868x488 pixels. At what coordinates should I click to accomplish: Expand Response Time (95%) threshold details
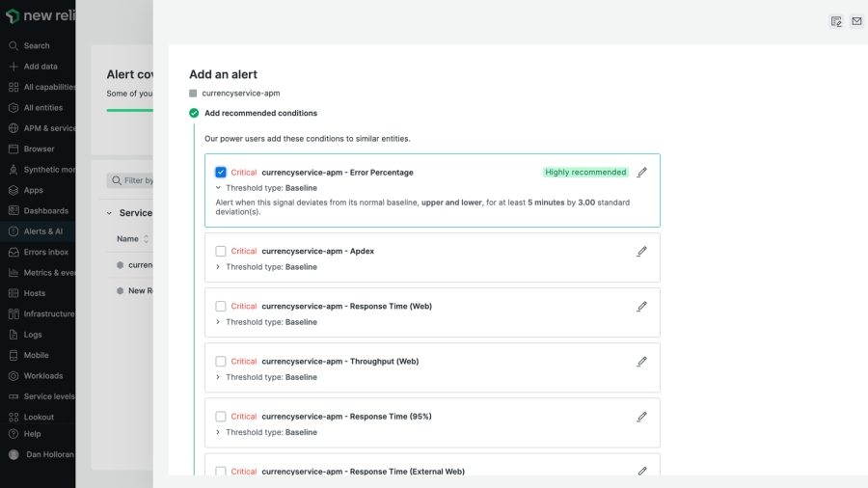pos(218,432)
